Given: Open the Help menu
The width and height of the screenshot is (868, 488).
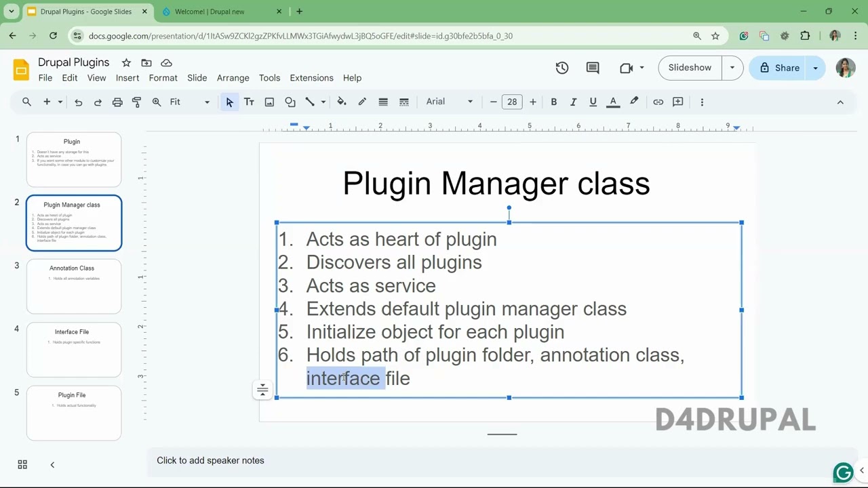Looking at the screenshot, I should 352,78.
